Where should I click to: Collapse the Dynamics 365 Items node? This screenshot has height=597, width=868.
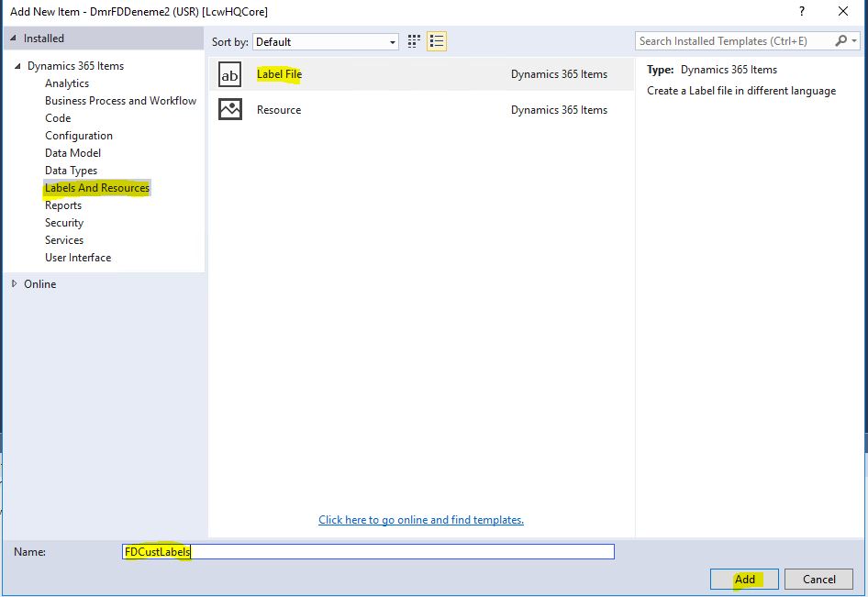[17, 66]
